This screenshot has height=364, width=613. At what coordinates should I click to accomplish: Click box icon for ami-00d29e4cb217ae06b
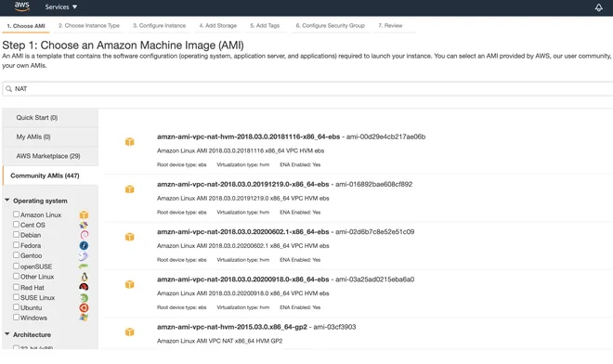click(129, 141)
